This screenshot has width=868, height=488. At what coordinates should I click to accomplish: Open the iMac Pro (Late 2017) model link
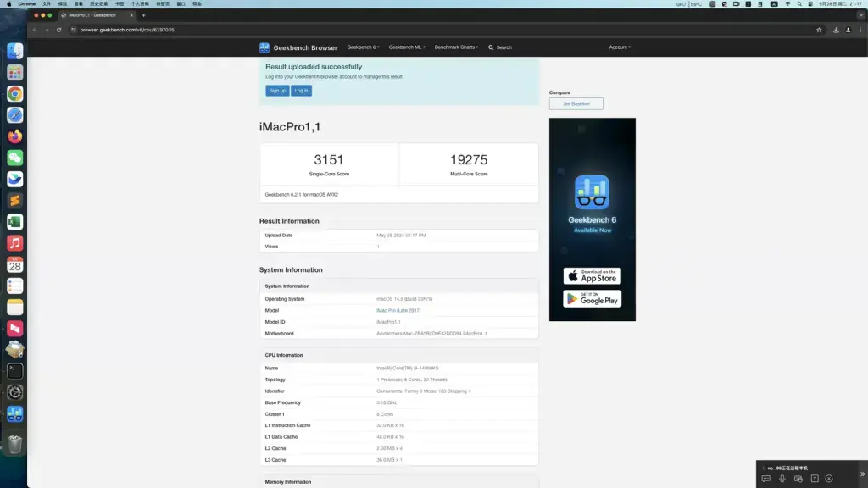pyautogui.click(x=398, y=310)
